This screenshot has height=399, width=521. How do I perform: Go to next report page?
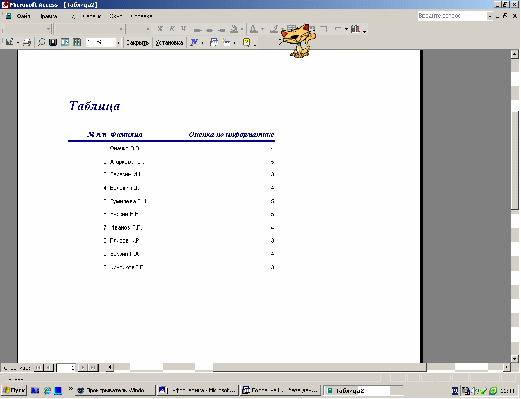83,367
